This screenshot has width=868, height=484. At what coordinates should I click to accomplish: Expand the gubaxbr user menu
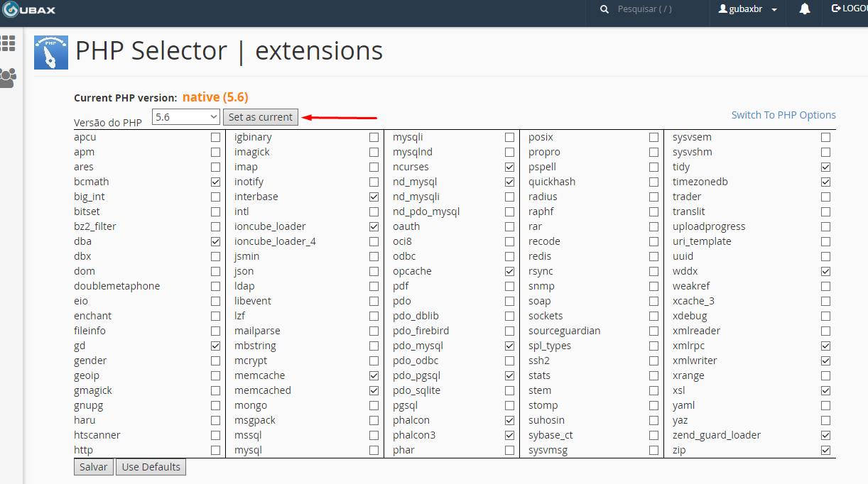coord(748,9)
